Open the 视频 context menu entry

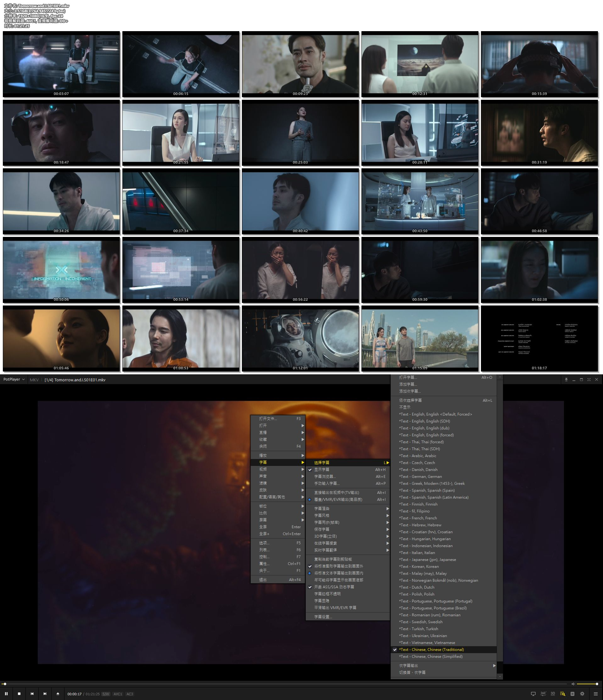[x=278, y=469]
